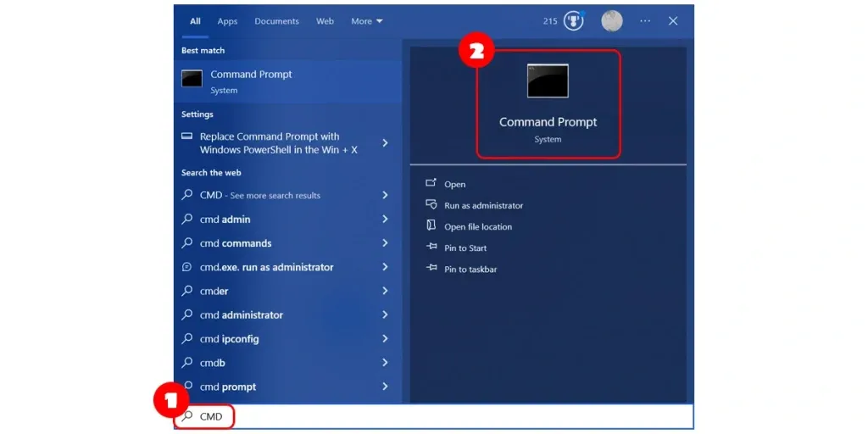This screenshot has height=434, width=868.
Task: Open the user profile avatar
Action: [x=612, y=21]
